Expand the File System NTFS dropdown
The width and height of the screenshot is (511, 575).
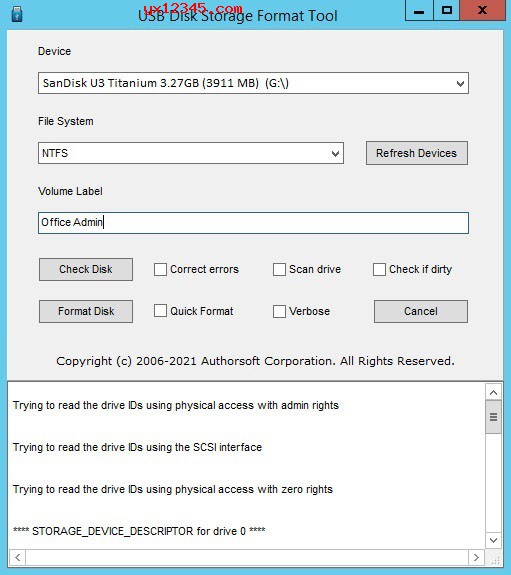pos(191,153)
